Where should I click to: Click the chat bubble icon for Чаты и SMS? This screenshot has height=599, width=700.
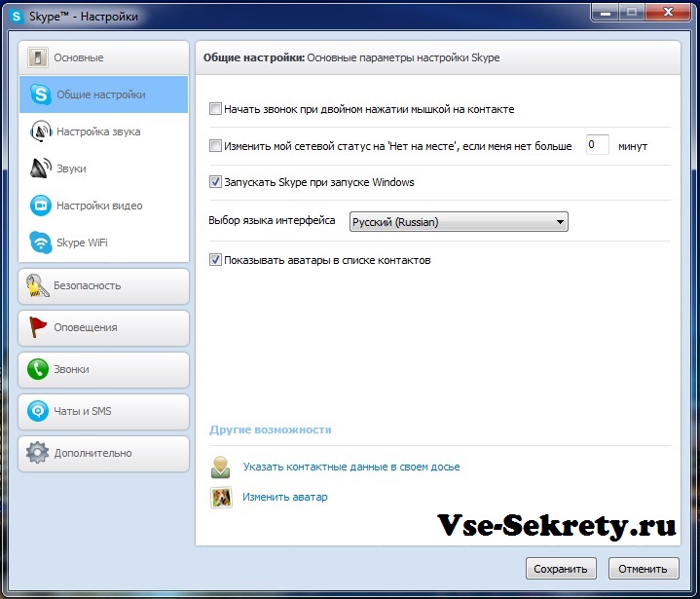(38, 411)
